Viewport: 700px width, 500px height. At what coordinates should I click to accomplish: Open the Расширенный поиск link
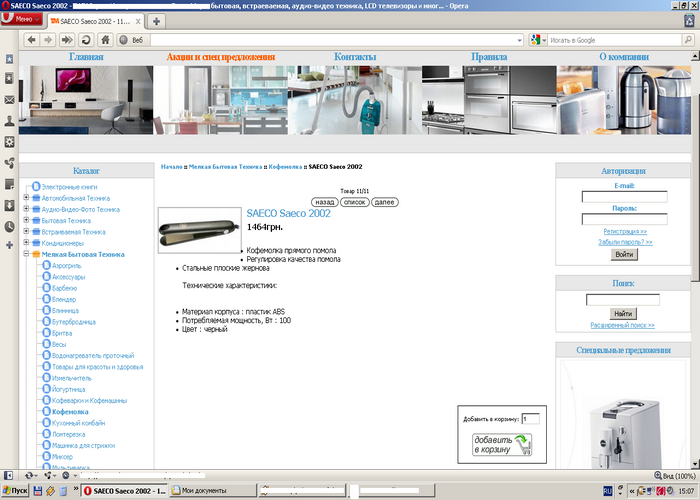pyautogui.click(x=622, y=325)
